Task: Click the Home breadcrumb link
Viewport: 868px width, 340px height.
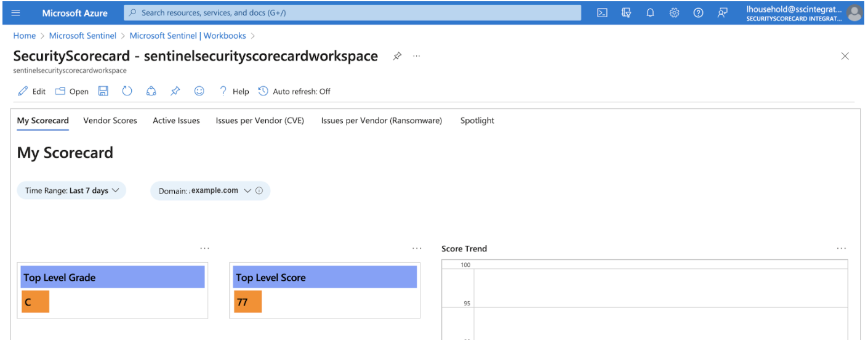Action: pos(25,36)
